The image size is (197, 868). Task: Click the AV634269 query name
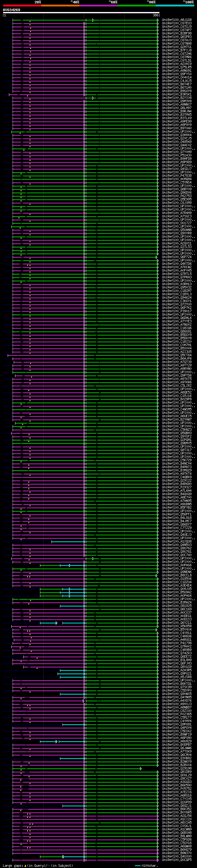click(x=11, y=10)
